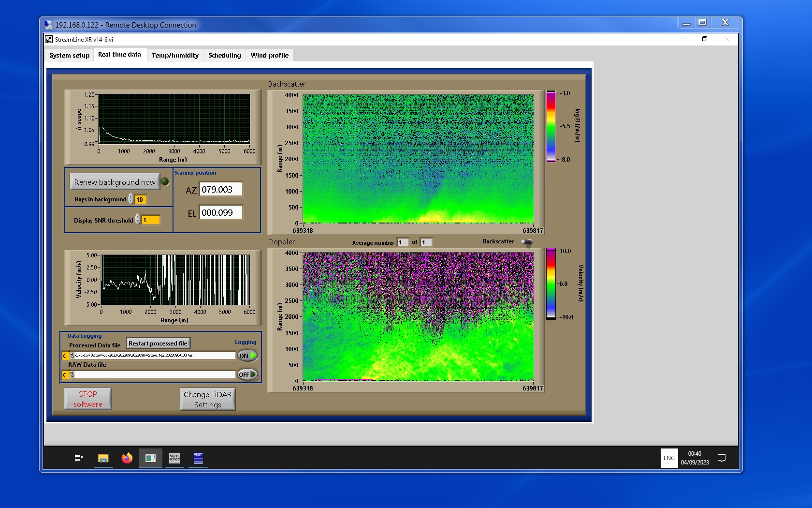Click the ENG language selector in the tray
Screen dimensions: 812x508
point(669,458)
